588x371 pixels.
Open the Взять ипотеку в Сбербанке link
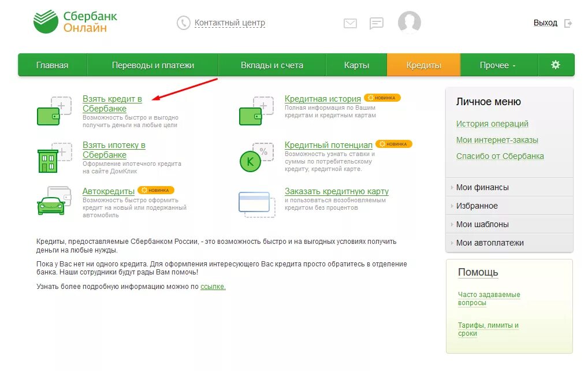click(x=114, y=150)
